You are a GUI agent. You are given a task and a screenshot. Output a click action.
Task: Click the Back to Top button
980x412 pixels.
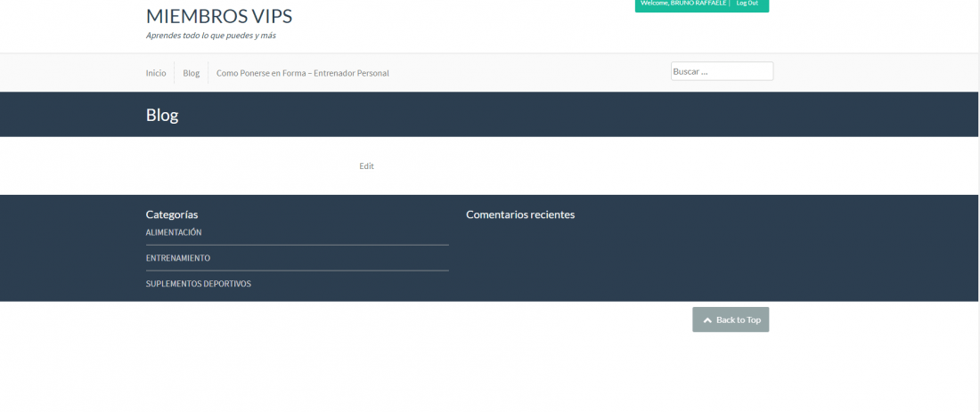[731, 319]
